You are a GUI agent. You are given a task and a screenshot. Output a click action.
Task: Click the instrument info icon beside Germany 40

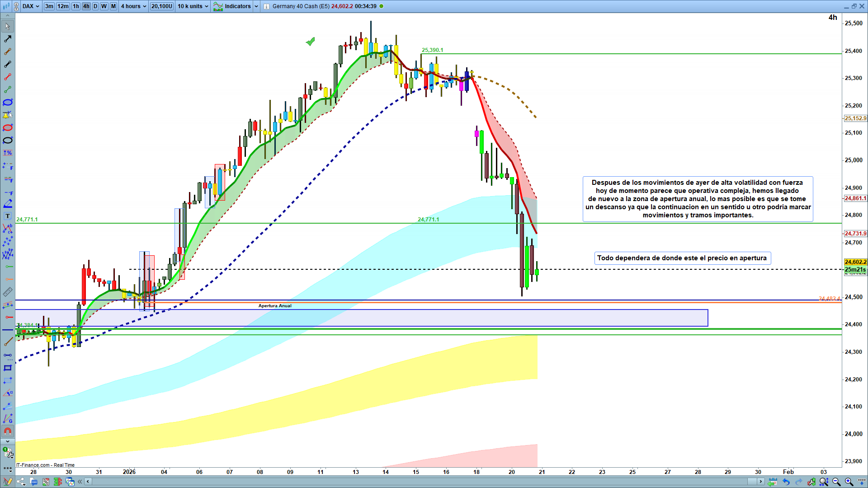[x=266, y=6]
